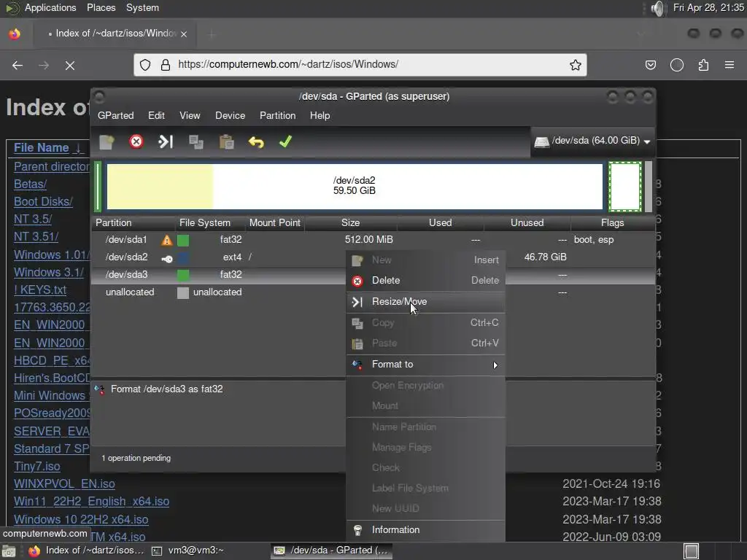This screenshot has height=560, width=747.
Task: Click the tracking protection shield icon
Action: [145, 65]
